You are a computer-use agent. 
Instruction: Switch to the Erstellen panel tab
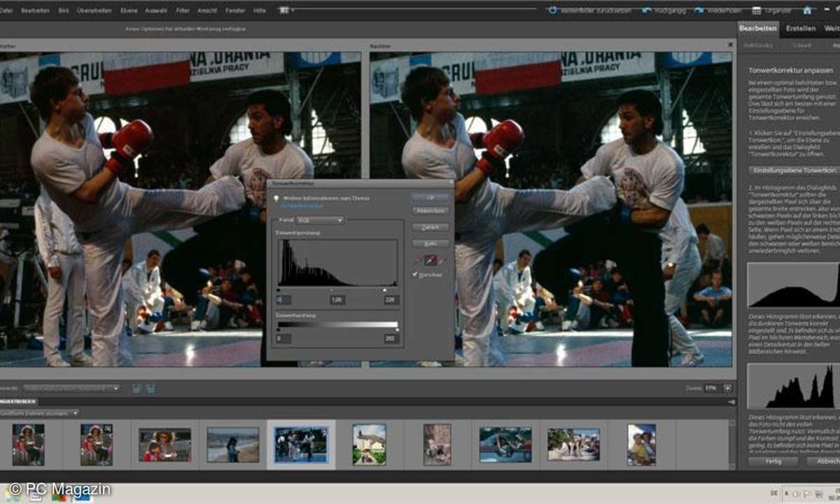pyautogui.click(x=800, y=29)
